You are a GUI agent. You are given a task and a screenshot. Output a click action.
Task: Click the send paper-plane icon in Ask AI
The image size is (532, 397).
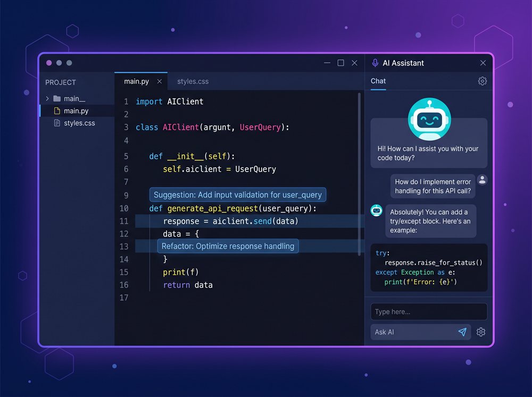[462, 332]
